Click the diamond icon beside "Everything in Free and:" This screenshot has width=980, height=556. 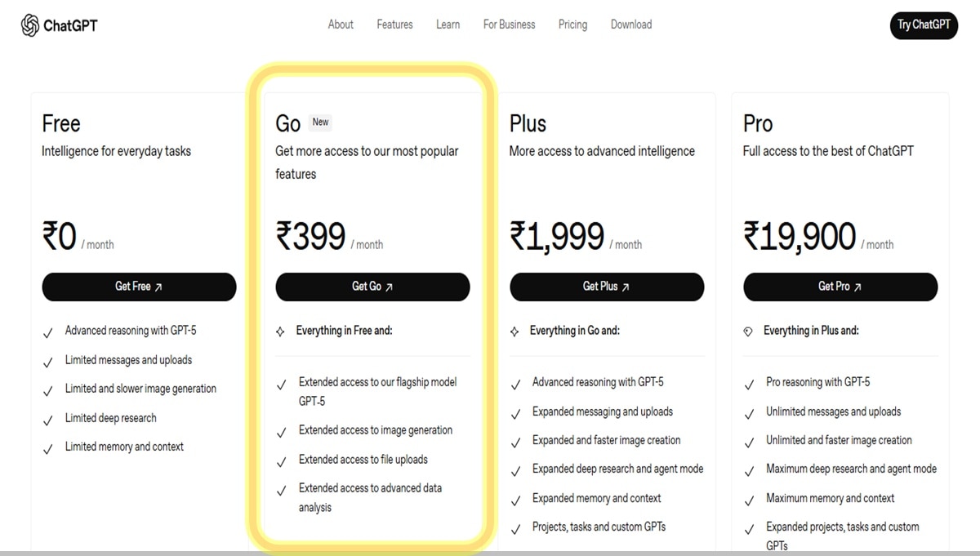[281, 331]
